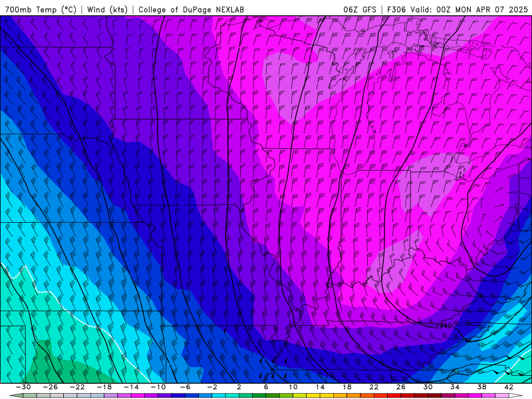
Task: Click the magenta swatch below legend value -14
Action: (x=138, y=396)
